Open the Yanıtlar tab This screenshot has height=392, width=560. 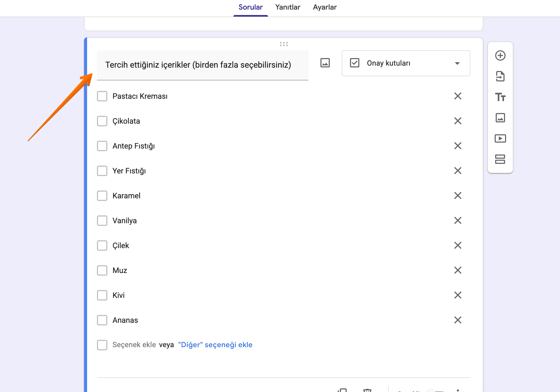288,7
